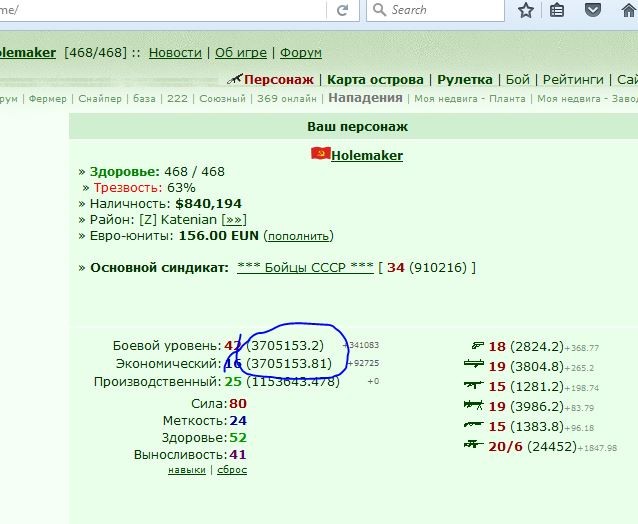Click into the address bar URL field
Viewport: 638px width, 524px height.
point(163,10)
